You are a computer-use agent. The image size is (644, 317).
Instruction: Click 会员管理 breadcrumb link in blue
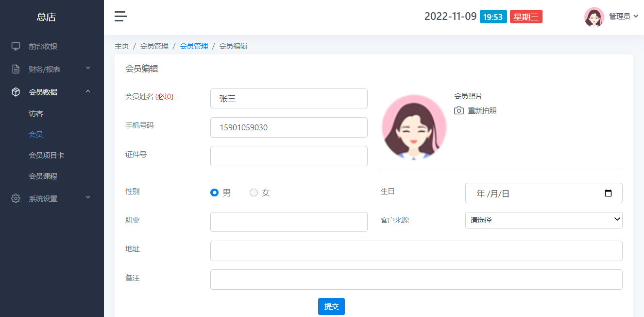(194, 46)
